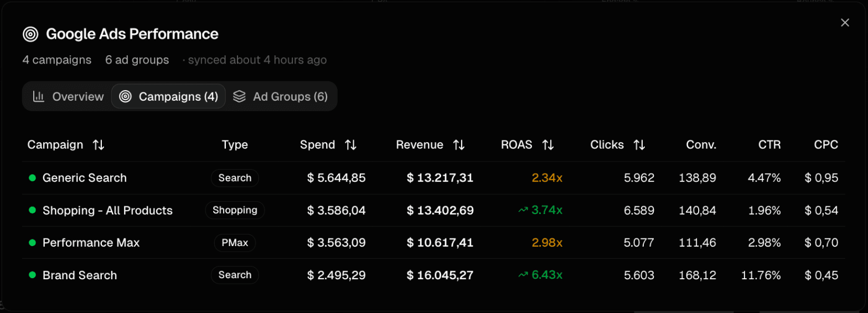Click the 6.43x ROAS value
The image size is (868, 313).
pyautogui.click(x=547, y=275)
